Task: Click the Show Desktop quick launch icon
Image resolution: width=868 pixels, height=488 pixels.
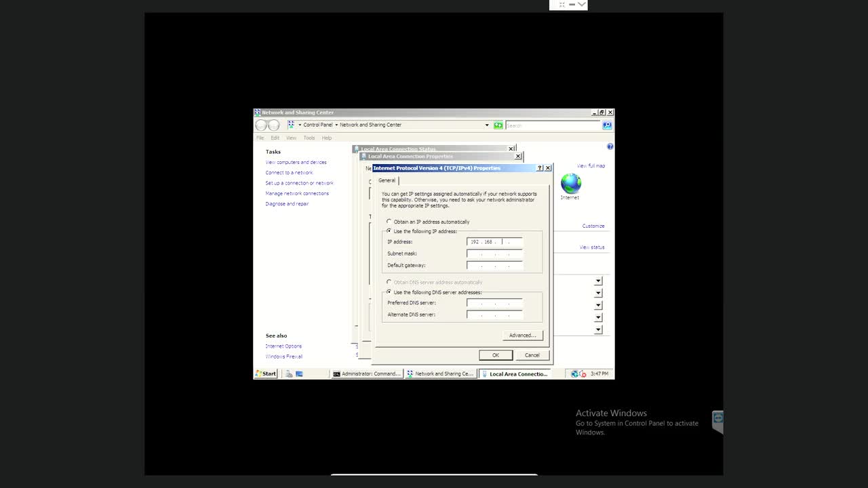Action: 299,373
